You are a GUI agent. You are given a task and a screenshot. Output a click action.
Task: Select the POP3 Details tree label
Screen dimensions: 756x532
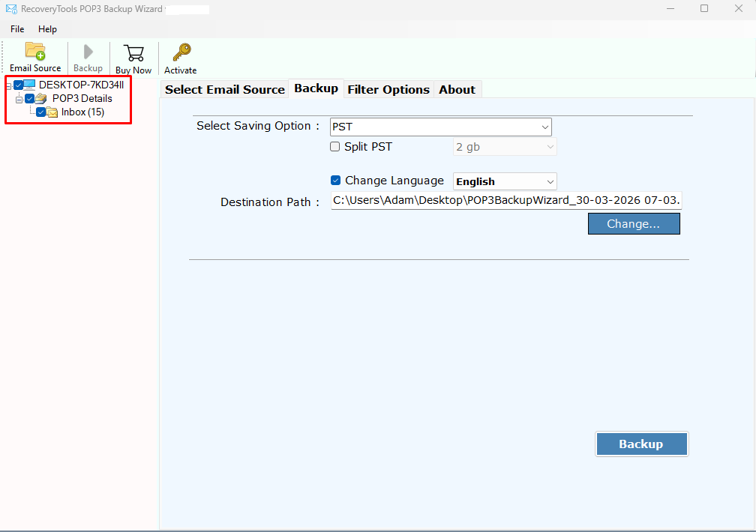[82, 98]
